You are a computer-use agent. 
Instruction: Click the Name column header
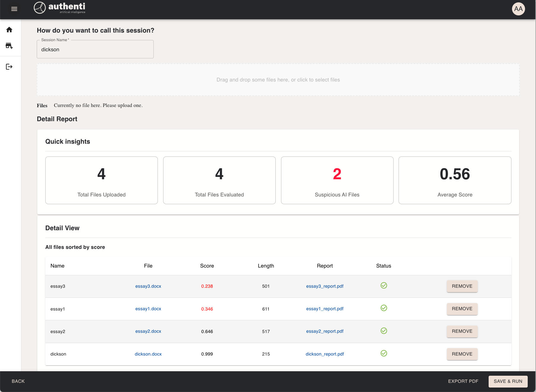57,266
